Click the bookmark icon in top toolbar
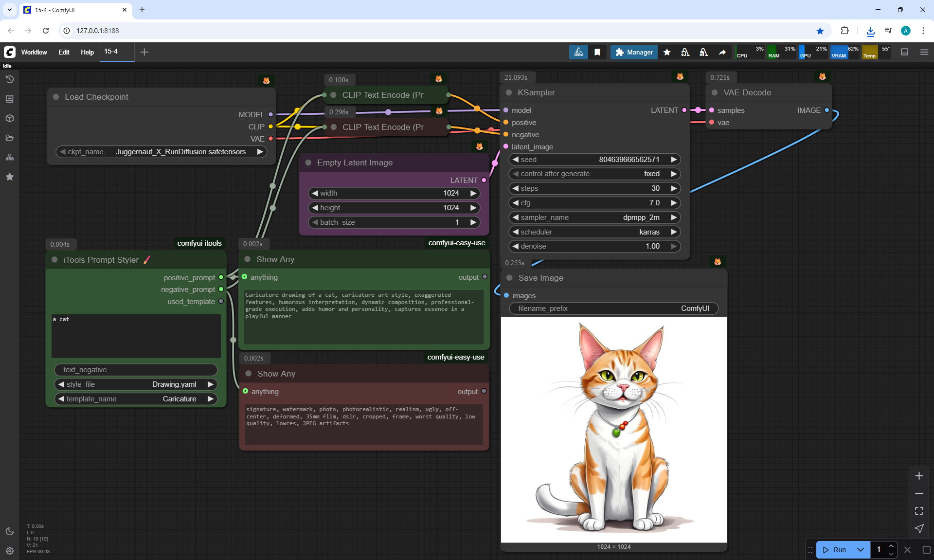 (597, 52)
